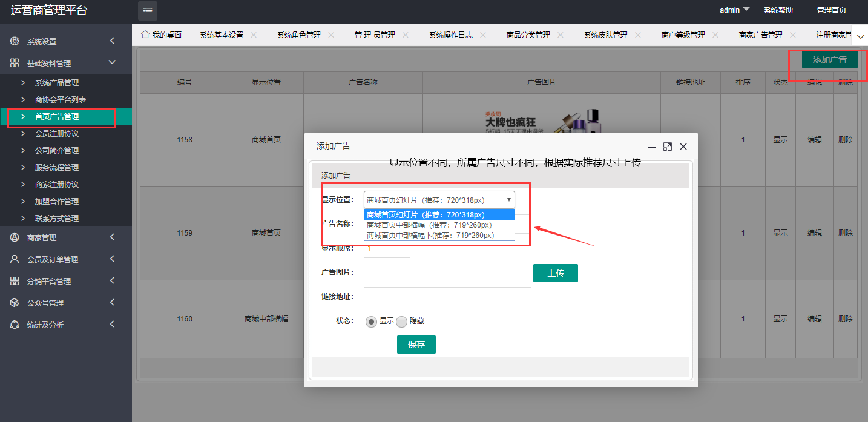
Task: Expand the tab overflow chevron at right
Action: 861,37
